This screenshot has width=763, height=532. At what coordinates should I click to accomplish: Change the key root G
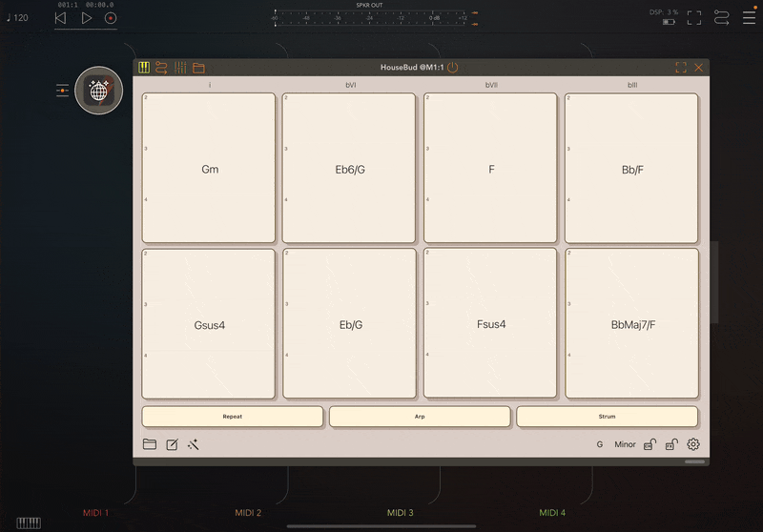click(x=600, y=444)
